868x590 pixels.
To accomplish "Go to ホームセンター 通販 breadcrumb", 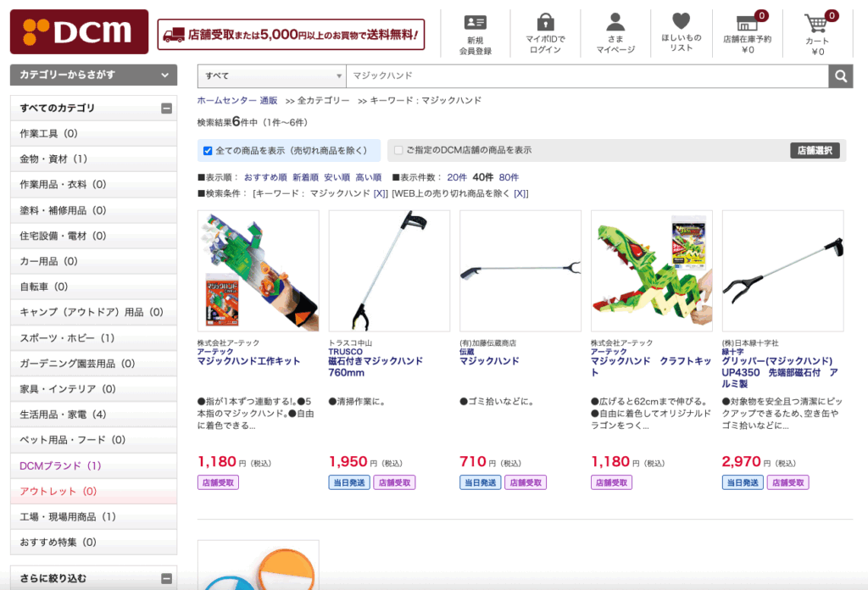I will click(237, 100).
